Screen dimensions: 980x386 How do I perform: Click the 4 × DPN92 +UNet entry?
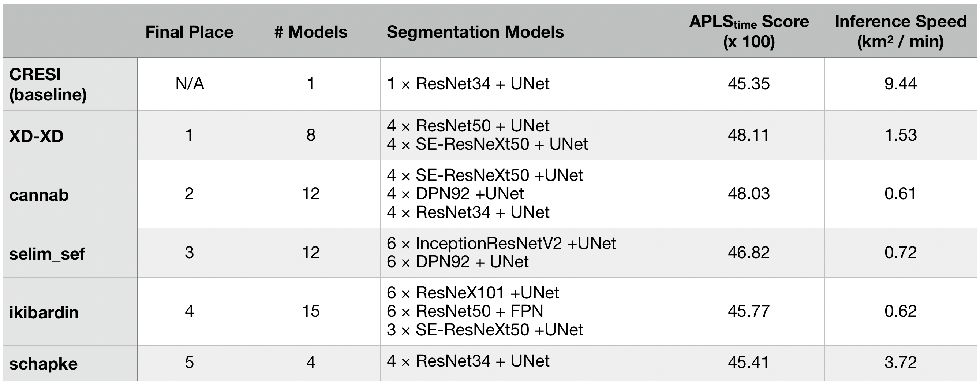tap(455, 194)
